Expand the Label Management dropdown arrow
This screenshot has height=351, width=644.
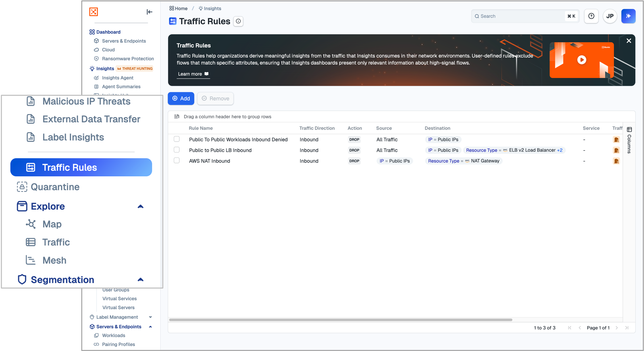(150, 317)
